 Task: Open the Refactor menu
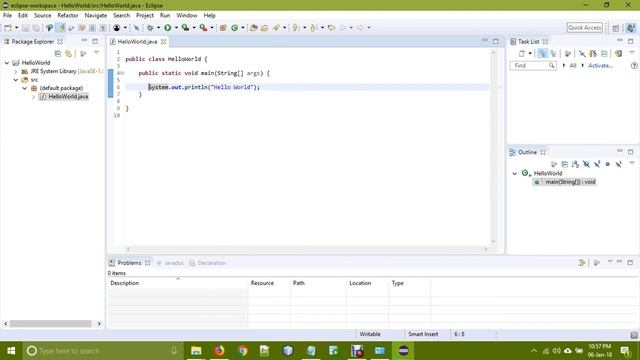[68, 15]
